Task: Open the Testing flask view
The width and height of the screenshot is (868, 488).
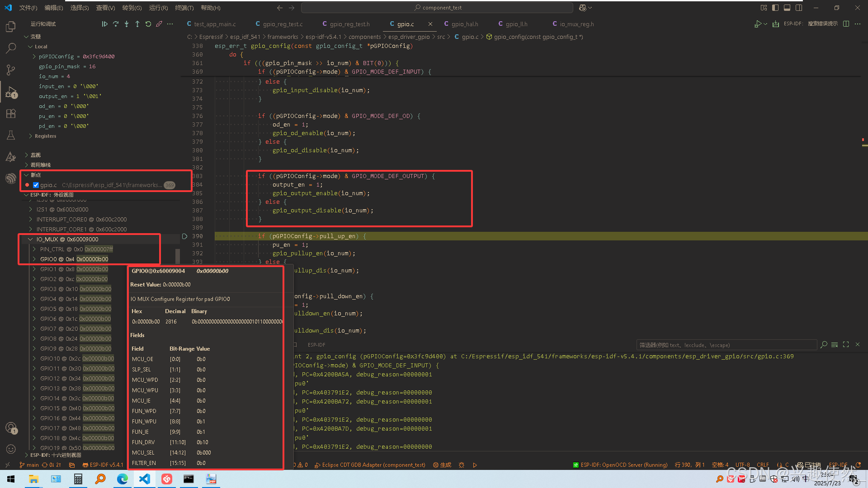Action: point(11,135)
